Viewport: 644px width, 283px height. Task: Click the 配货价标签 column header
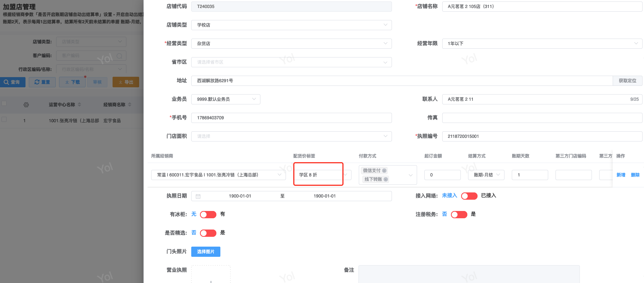(304, 156)
